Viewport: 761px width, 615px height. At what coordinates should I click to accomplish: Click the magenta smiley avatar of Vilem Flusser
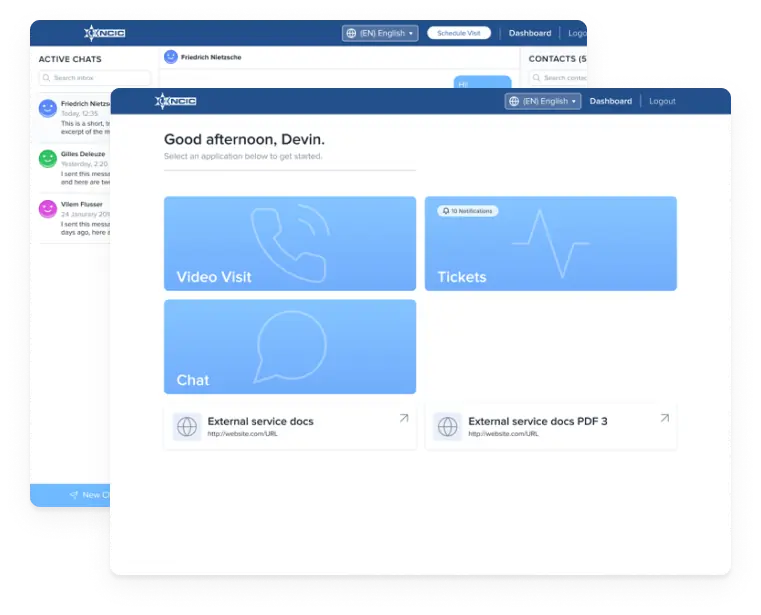(x=48, y=209)
